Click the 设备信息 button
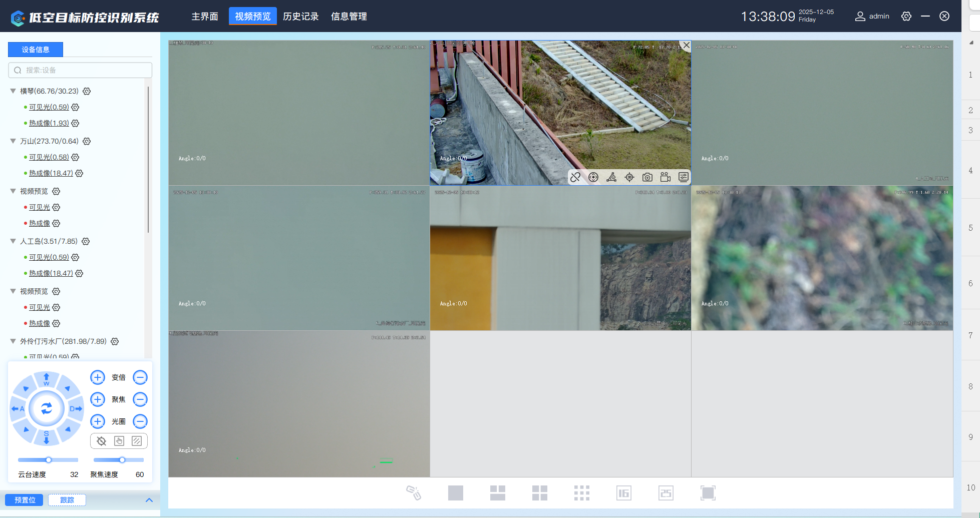The width and height of the screenshot is (980, 518). coord(36,50)
